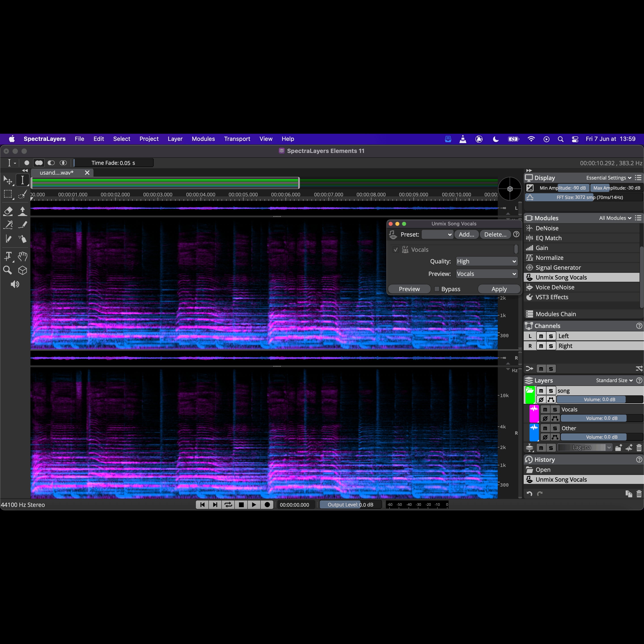The image size is (644, 644).
Task: Open the Modules menu
Action: (203, 139)
